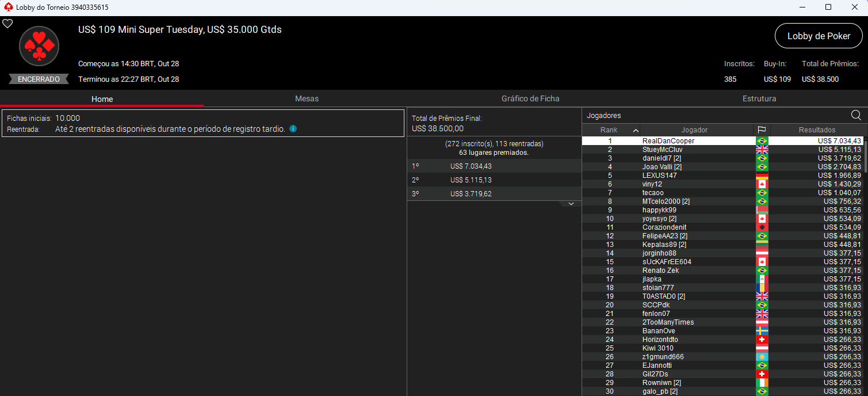
Task: Click the flag column header icon
Action: click(762, 130)
